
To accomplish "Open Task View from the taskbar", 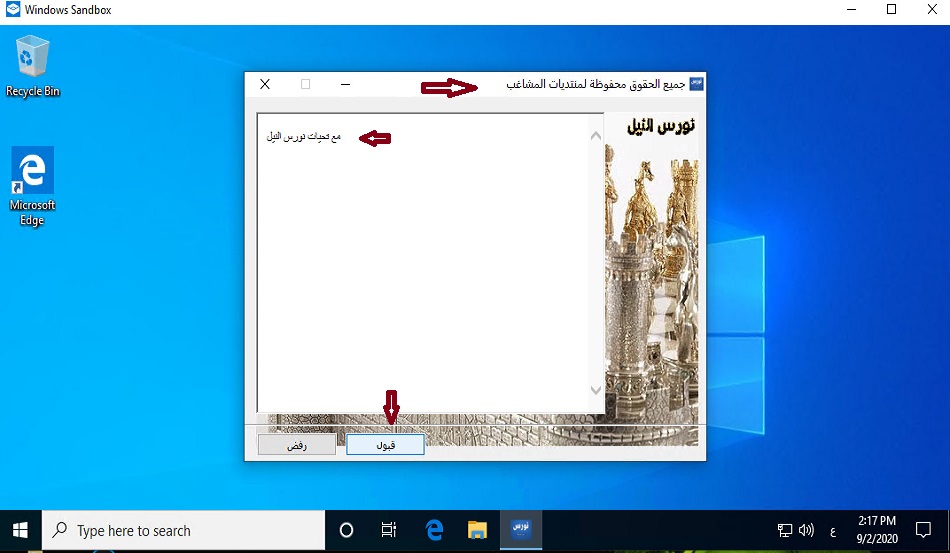I will (x=389, y=530).
